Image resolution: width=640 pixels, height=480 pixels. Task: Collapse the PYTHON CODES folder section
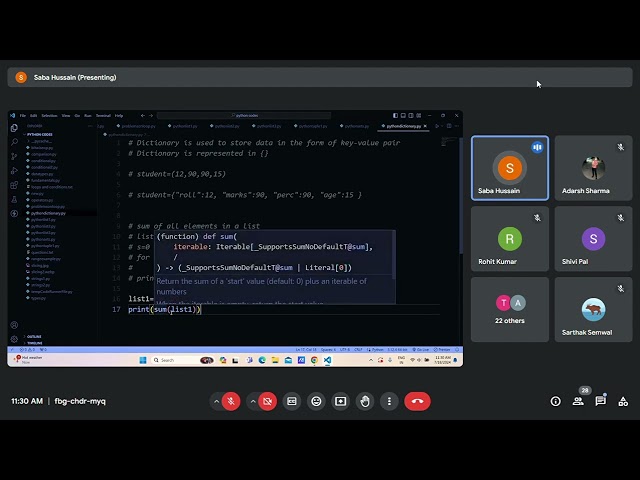coord(40,134)
